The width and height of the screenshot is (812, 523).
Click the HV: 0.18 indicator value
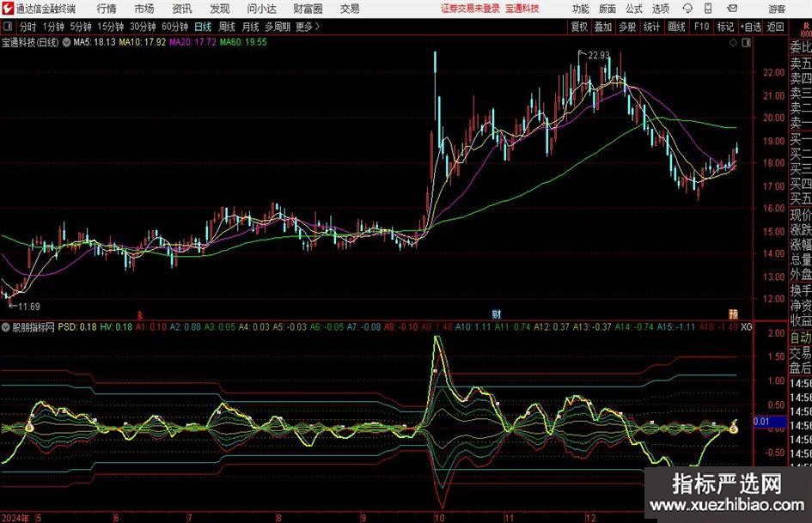coord(116,327)
